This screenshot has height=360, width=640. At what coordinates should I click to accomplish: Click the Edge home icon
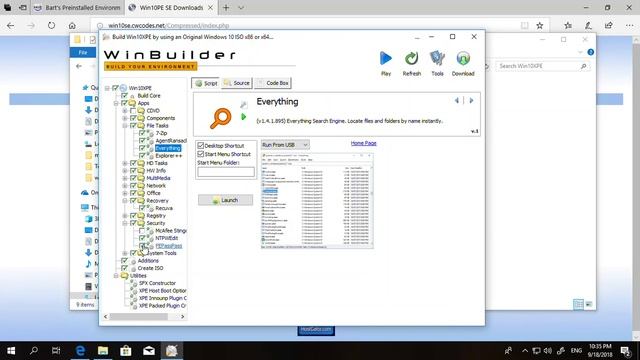click(72, 25)
